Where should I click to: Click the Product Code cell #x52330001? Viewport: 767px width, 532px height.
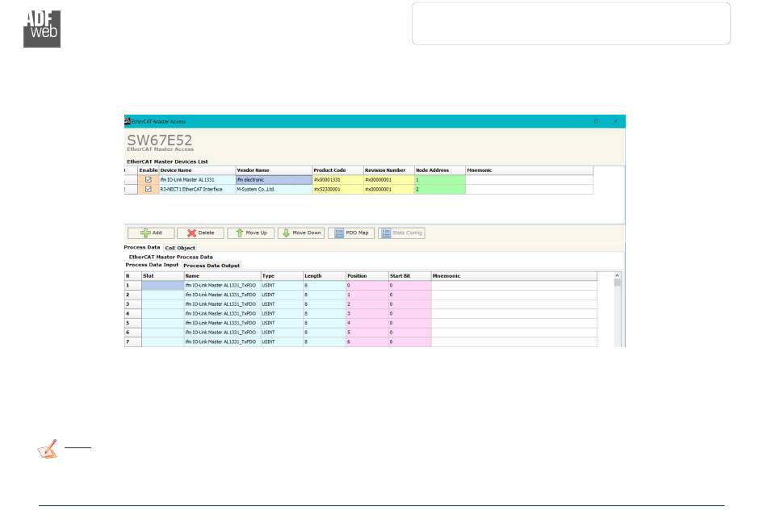coord(337,189)
